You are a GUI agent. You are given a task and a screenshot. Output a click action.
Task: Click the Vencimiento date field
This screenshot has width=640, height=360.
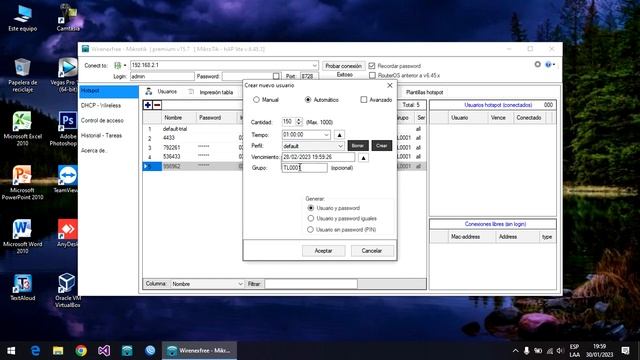318,157
